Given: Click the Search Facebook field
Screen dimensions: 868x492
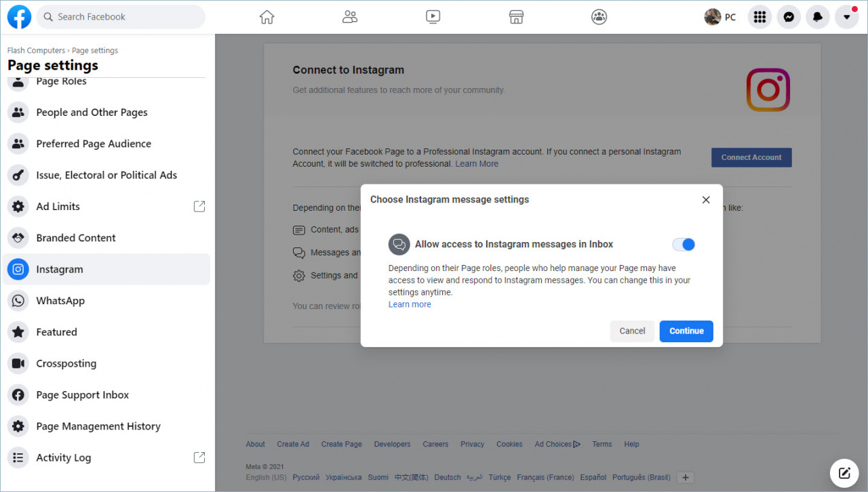Looking at the screenshot, I should 121,17.
